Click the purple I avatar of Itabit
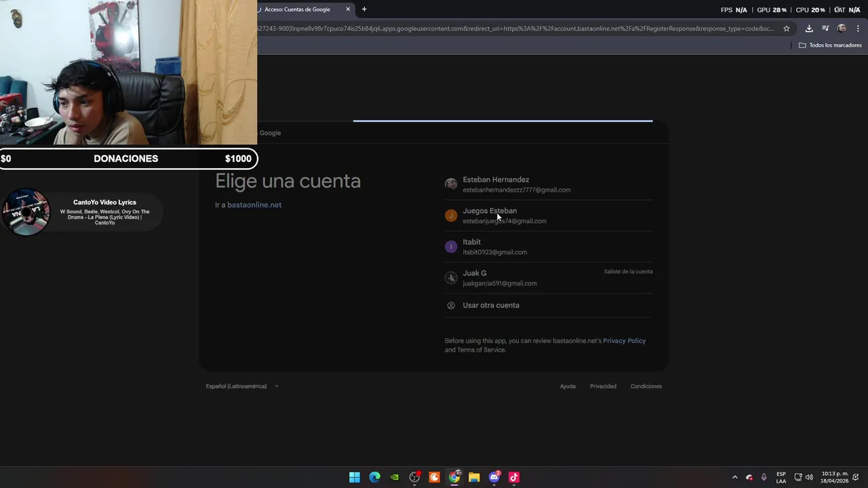 tap(451, 247)
